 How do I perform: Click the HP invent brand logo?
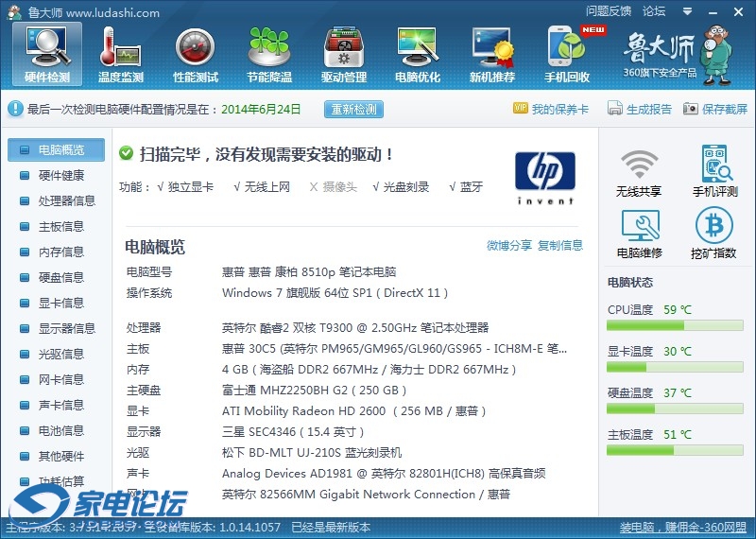(545, 178)
